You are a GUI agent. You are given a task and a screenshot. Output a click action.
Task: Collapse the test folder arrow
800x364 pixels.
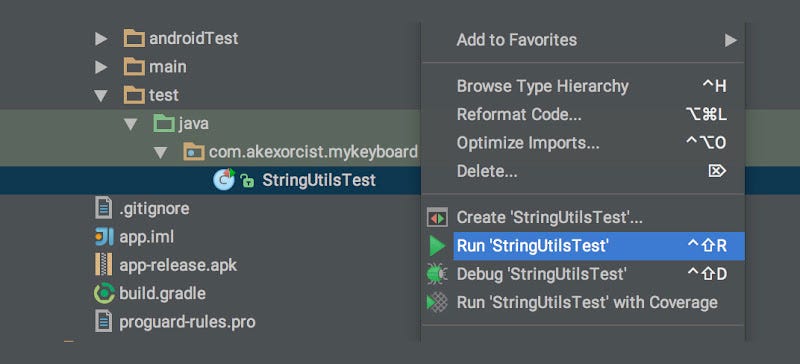(101, 95)
